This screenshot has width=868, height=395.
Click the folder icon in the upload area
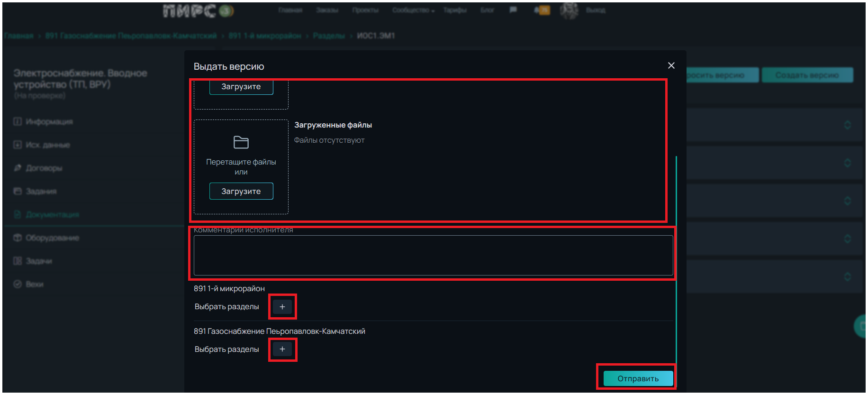(x=241, y=142)
